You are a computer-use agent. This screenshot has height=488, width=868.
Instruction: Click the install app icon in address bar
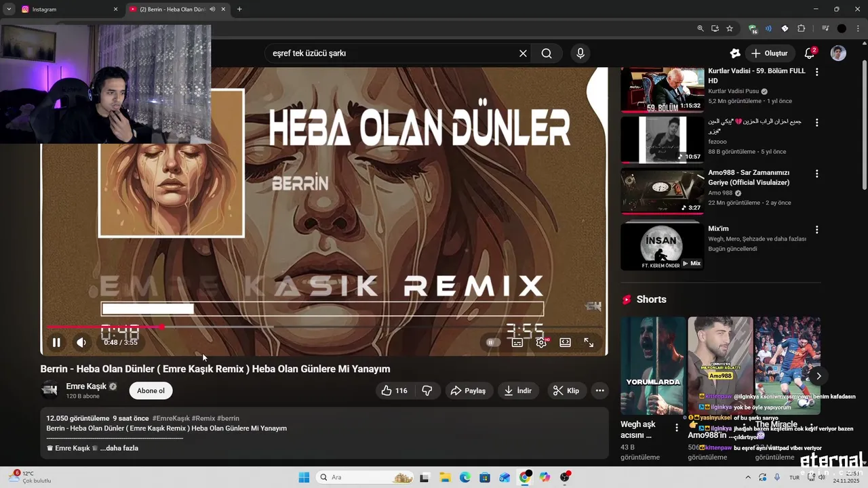[x=715, y=28]
